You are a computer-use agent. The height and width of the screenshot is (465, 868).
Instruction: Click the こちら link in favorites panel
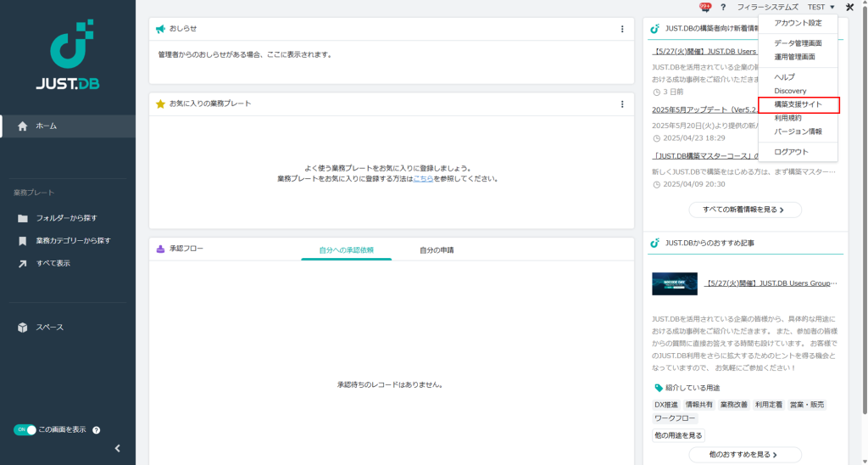coord(424,179)
